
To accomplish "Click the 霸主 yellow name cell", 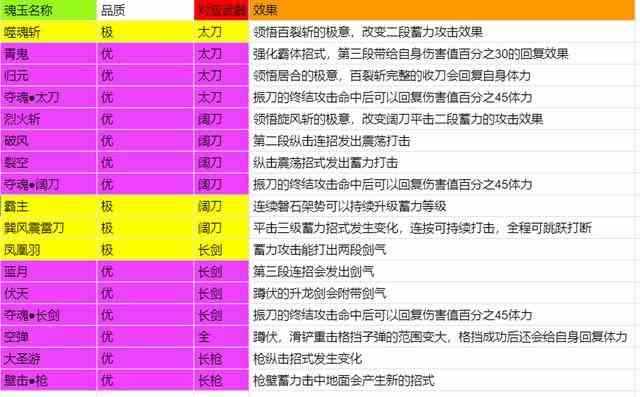I will (48, 206).
